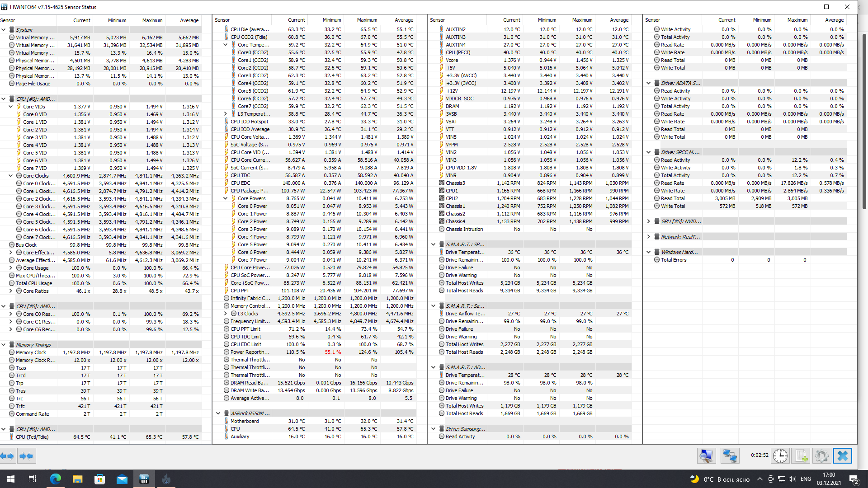Open sensor settings gear icon
868x488 pixels.
click(821, 456)
